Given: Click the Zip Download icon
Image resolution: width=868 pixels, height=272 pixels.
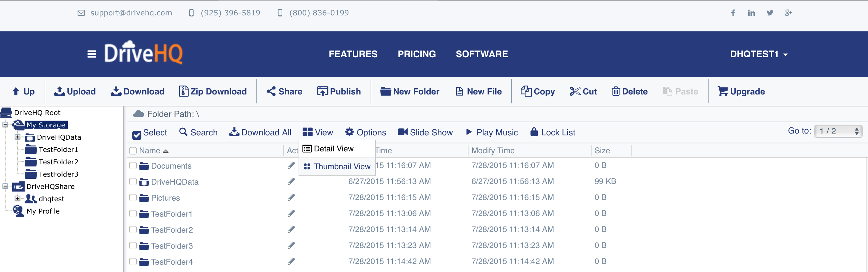Looking at the screenshot, I should [183, 91].
